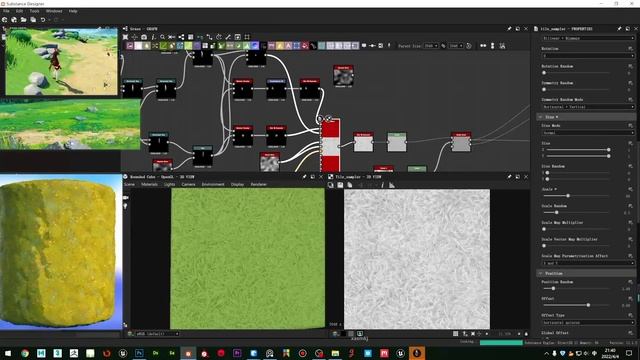This screenshot has height=360, width=640.
Task: Add a Blend node from node shelf
Action: pos(130,46)
